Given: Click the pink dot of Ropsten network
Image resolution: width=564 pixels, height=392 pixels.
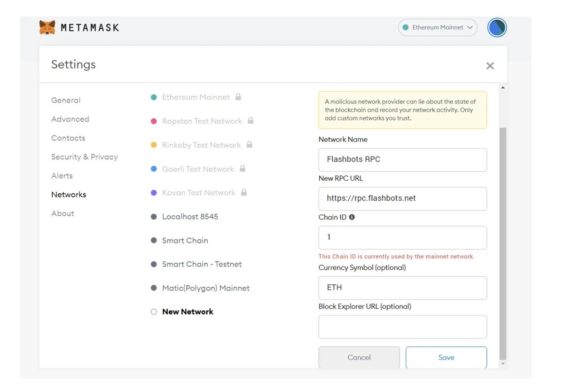Looking at the screenshot, I should [154, 121].
